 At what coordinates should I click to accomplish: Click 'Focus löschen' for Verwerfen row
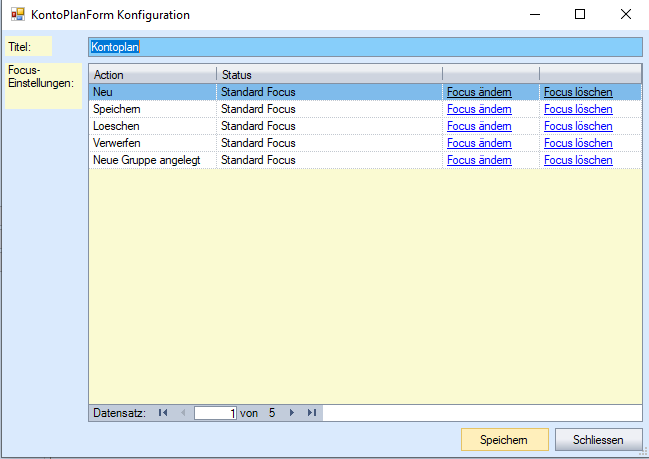tap(578, 143)
